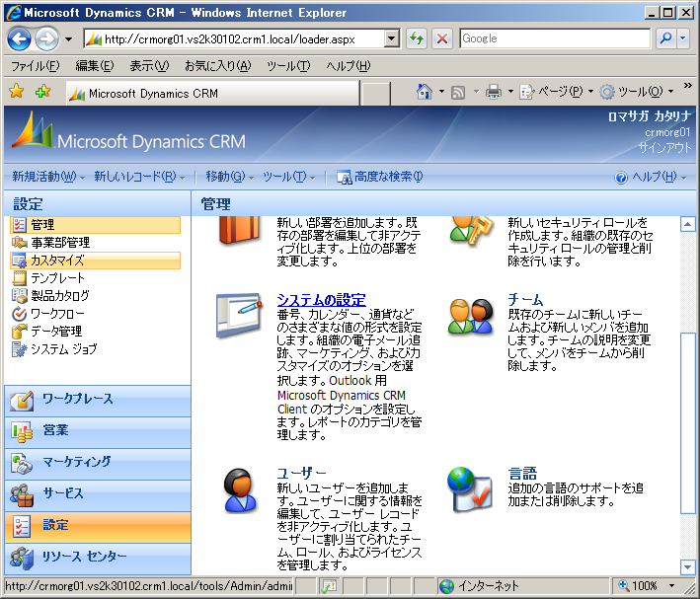Click the Google search box
Image resolution: width=700 pixels, height=599 pixels.
[555, 38]
